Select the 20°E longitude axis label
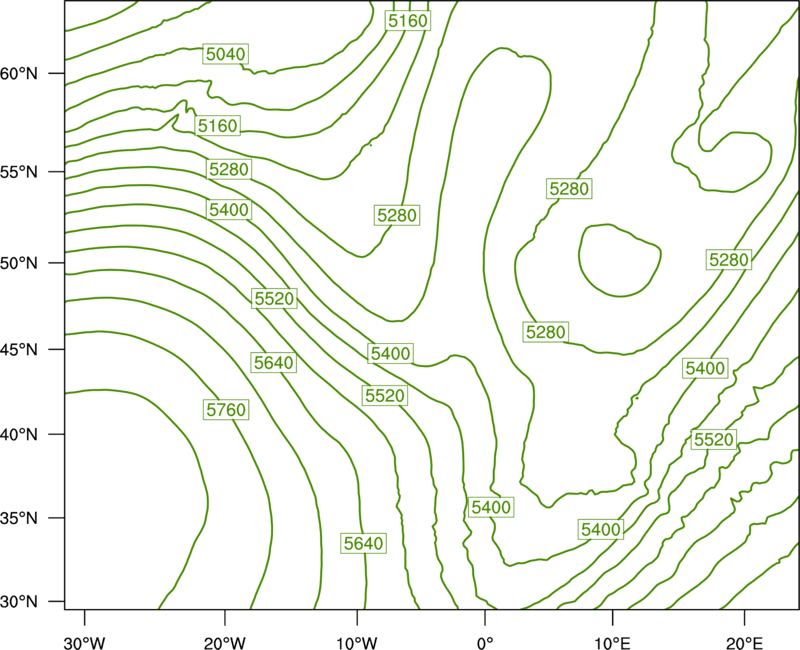This screenshot has height=650, width=800. (x=744, y=643)
